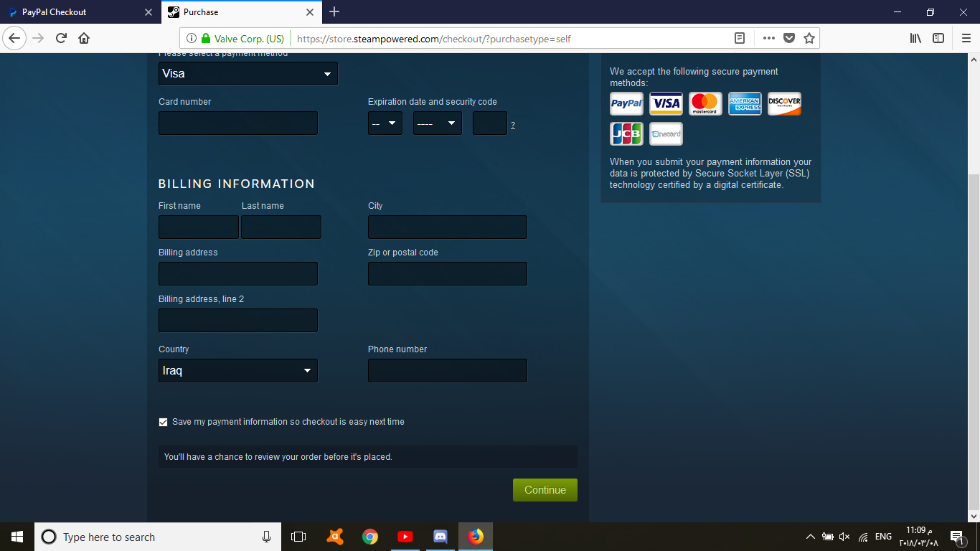Click the Phone number input field
This screenshot has width=980, height=551.
448,371
